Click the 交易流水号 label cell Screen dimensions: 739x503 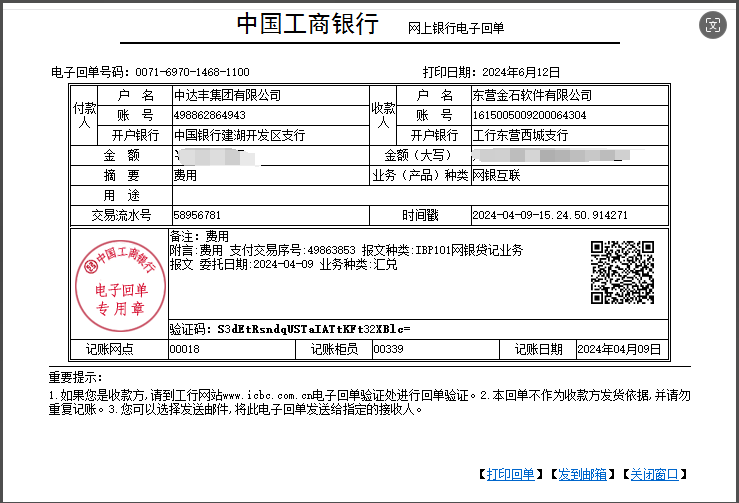121,215
